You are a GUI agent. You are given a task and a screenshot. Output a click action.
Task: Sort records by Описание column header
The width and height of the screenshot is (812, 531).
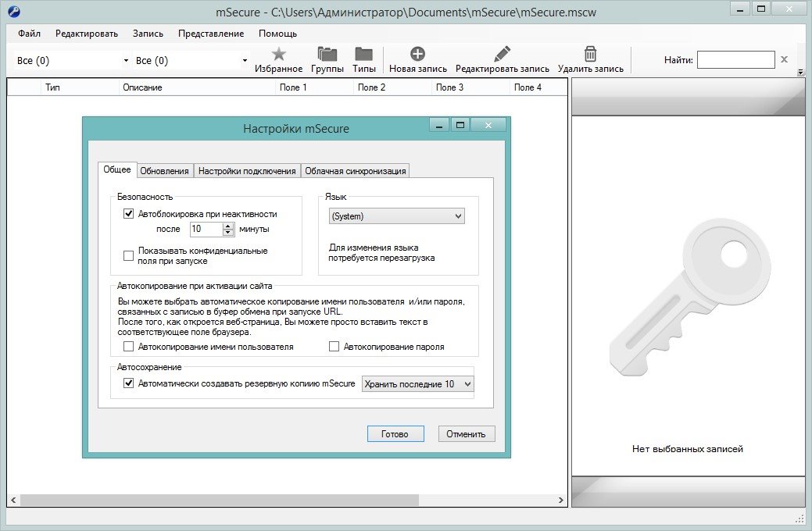pyautogui.click(x=197, y=87)
